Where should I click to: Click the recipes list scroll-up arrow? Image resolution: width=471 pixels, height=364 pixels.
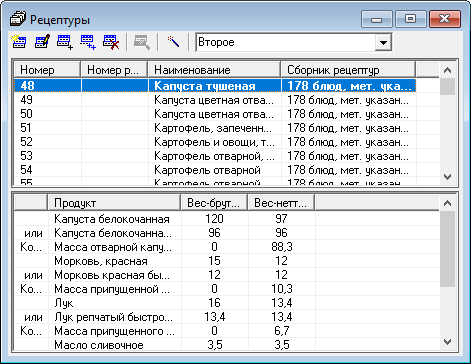pyautogui.click(x=447, y=70)
